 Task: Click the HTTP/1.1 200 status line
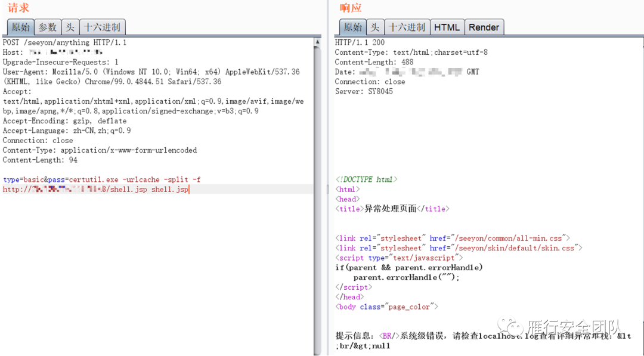360,43
